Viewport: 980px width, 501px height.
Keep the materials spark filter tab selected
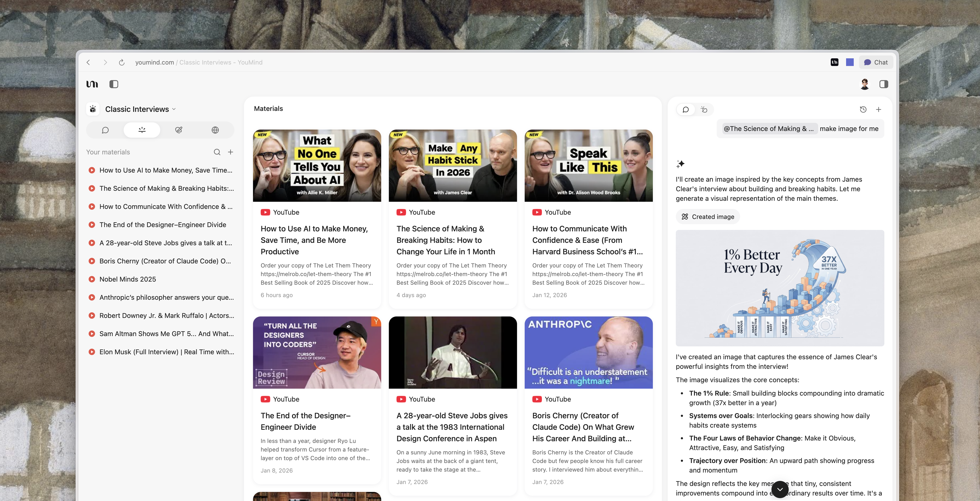pyautogui.click(x=142, y=130)
